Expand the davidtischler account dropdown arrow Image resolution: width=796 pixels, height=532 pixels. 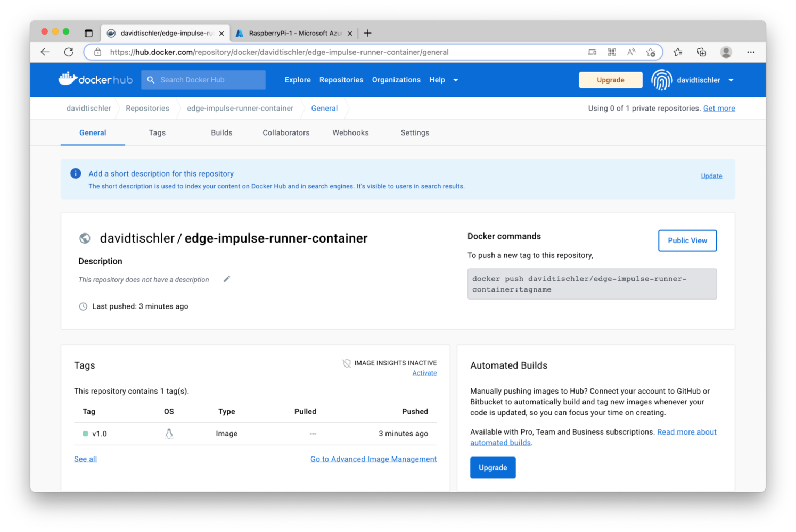point(731,80)
